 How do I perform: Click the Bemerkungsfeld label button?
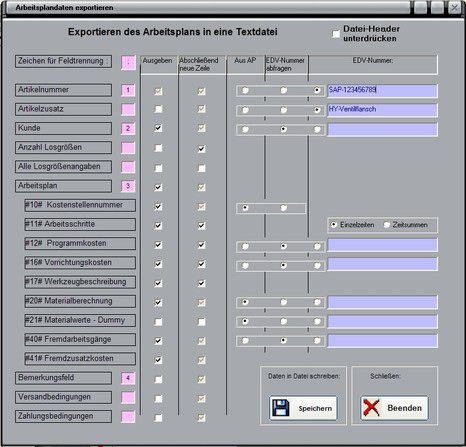tap(63, 378)
